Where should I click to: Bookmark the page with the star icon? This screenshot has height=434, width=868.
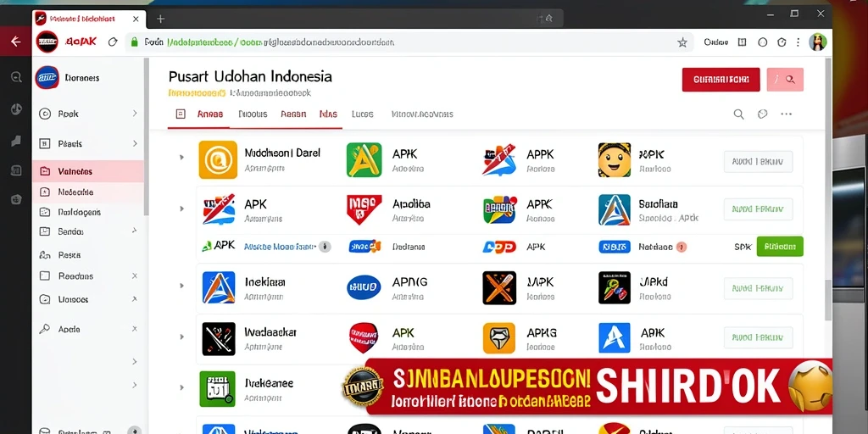click(x=682, y=42)
